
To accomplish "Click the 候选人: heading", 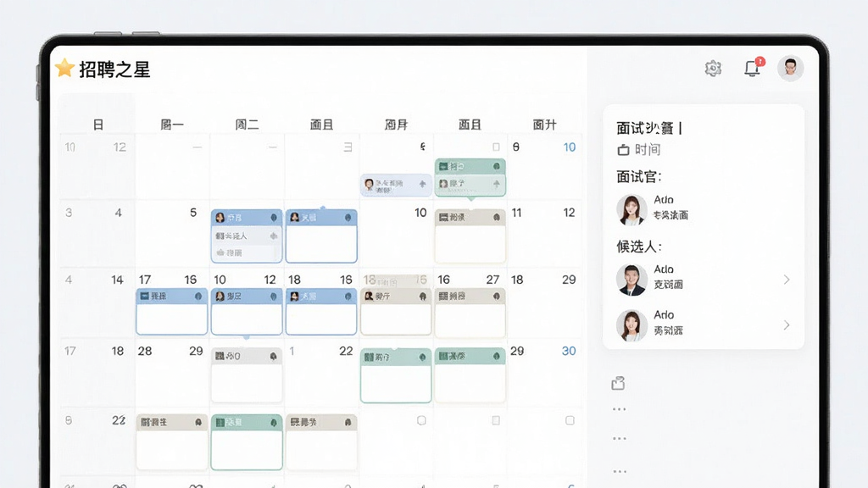I will [x=639, y=247].
